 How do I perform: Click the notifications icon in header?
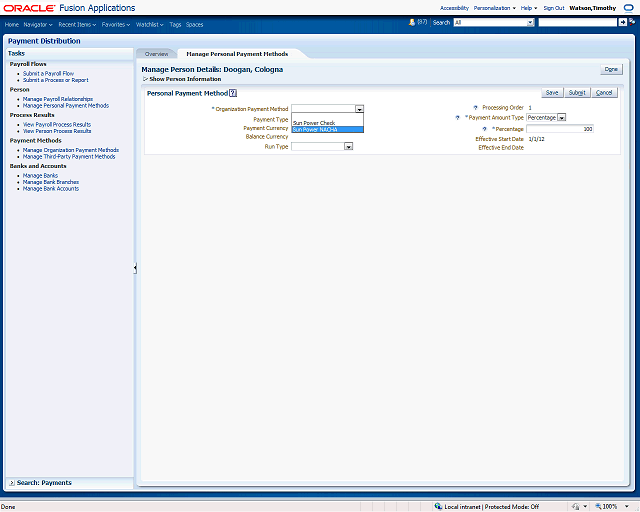pos(412,22)
